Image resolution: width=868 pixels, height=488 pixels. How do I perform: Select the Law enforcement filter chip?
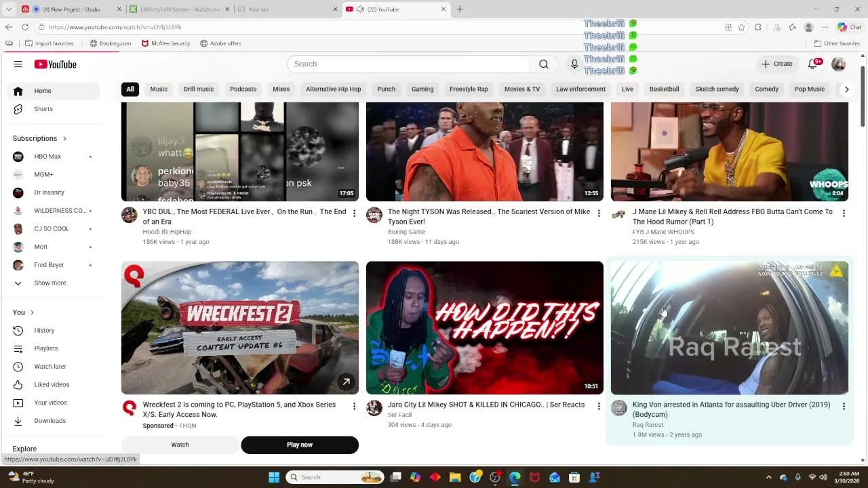point(580,89)
